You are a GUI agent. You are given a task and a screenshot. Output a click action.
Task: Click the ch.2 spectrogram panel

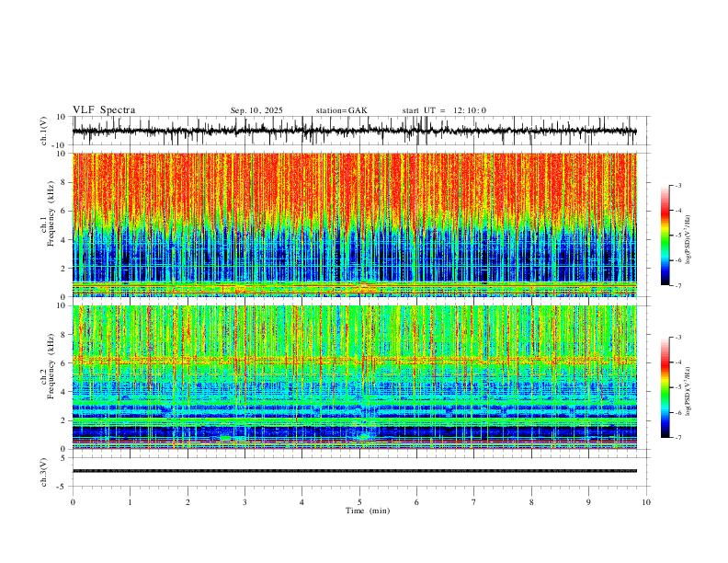[355, 377]
